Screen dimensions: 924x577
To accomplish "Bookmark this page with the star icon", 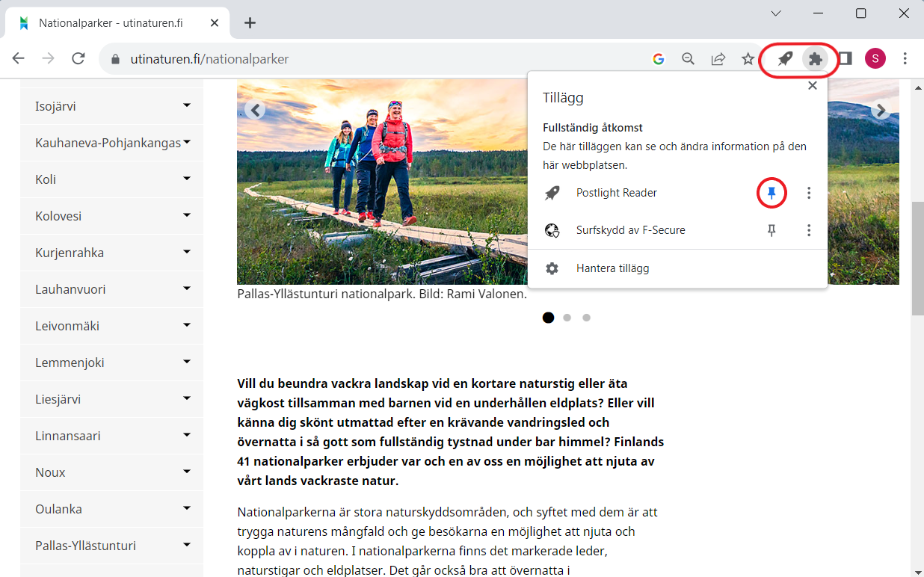I will (x=748, y=59).
